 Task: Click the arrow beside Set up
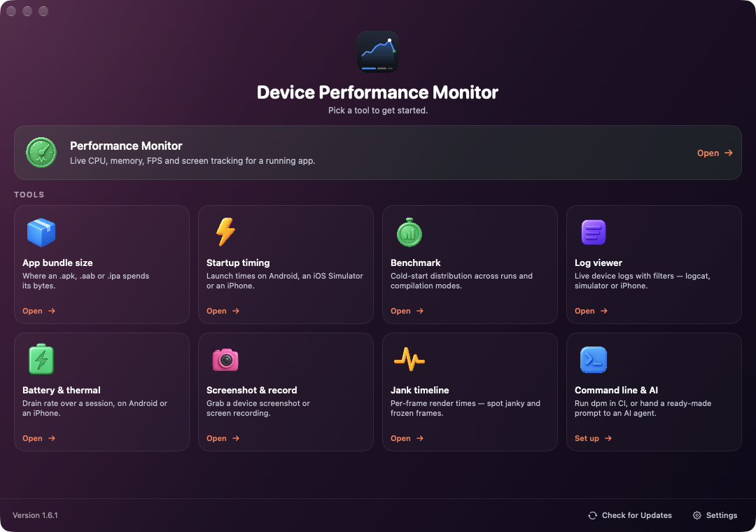point(608,438)
